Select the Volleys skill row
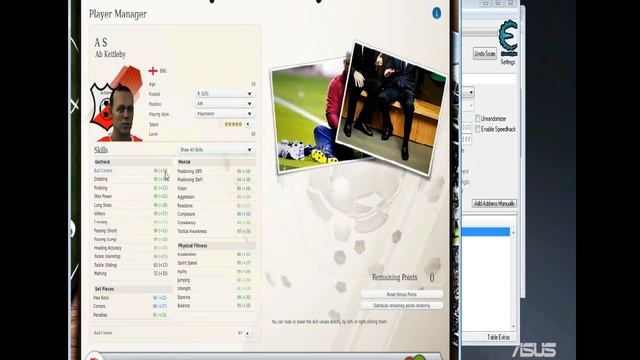640x360 pixels. pyautogui.click(x=131, y=213)
